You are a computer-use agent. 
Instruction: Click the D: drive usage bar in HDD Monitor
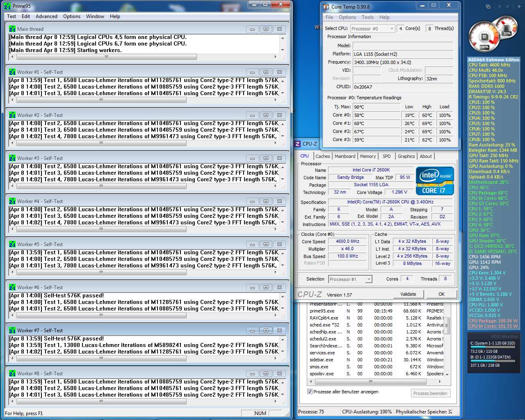click(493, 361)
